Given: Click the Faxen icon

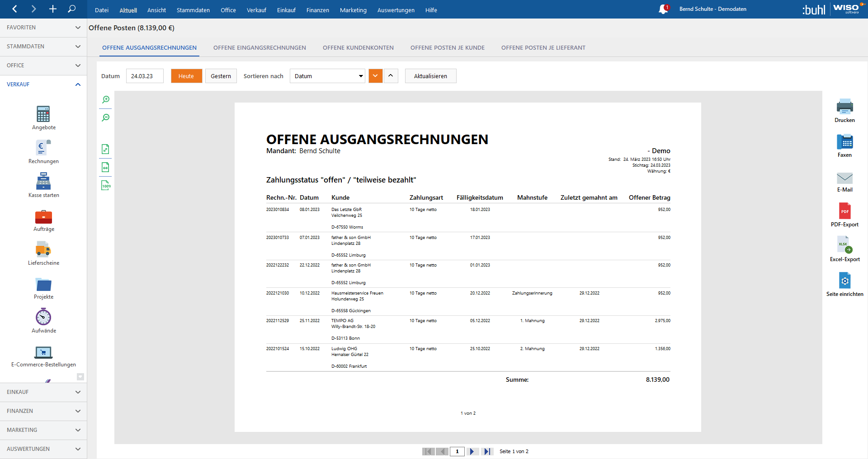Looking at the screenshot, I should 844,142.
